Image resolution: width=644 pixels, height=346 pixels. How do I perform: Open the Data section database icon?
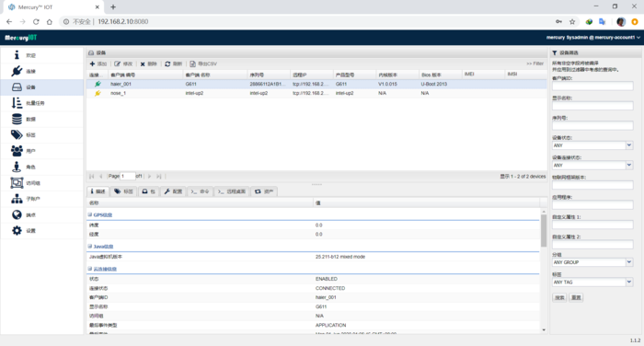(x=17, y=119)
